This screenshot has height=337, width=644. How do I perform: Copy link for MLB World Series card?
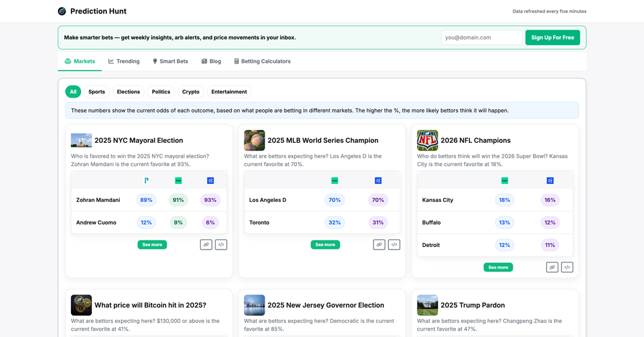pos(379,244)
